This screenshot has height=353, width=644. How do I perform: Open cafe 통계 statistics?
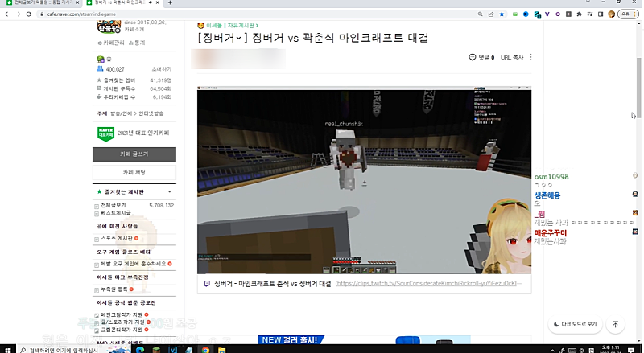137,43
